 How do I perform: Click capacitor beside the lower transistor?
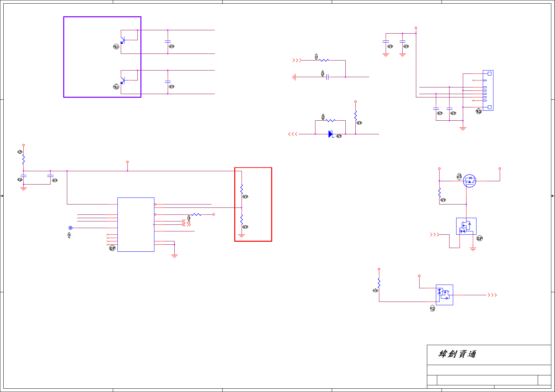[x=168, y=82]
